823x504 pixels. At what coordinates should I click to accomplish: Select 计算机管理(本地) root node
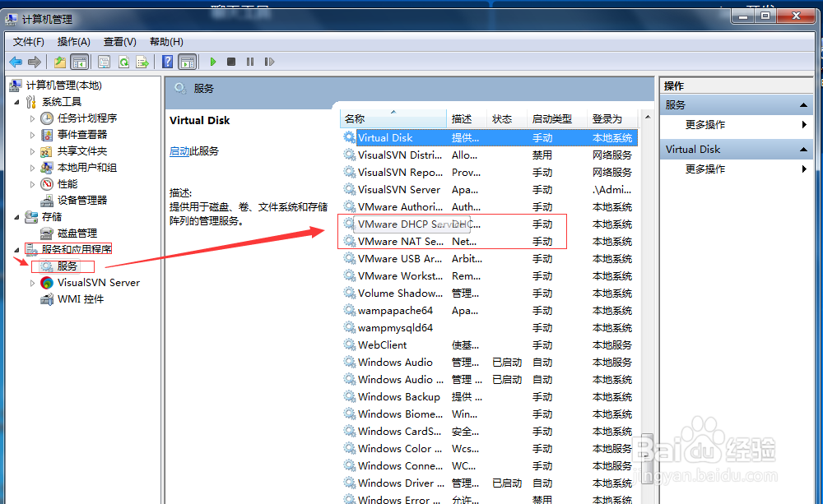[63, 85]
